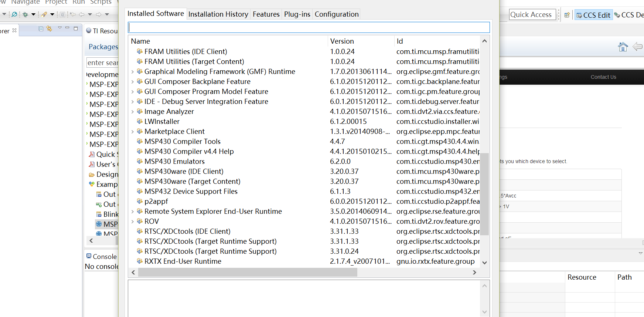This screenshot has width=644, height=317.
Task: Click the last edit location toolbar icon
Action: coord(72,14)
